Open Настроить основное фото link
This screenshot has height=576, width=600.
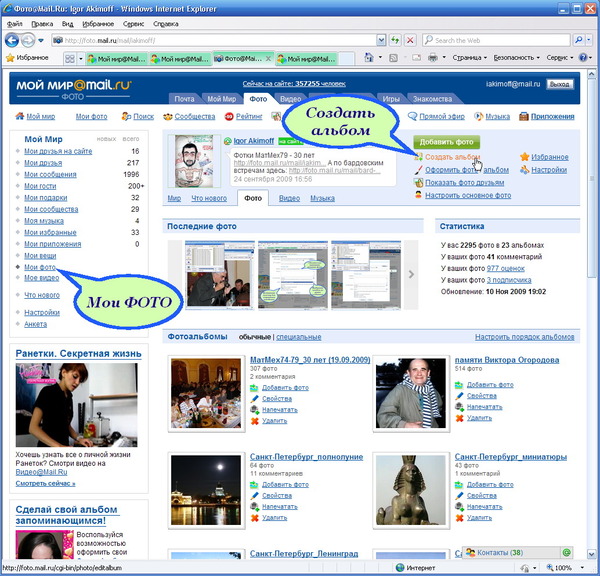pyautogui.click(x=468, y=195)
